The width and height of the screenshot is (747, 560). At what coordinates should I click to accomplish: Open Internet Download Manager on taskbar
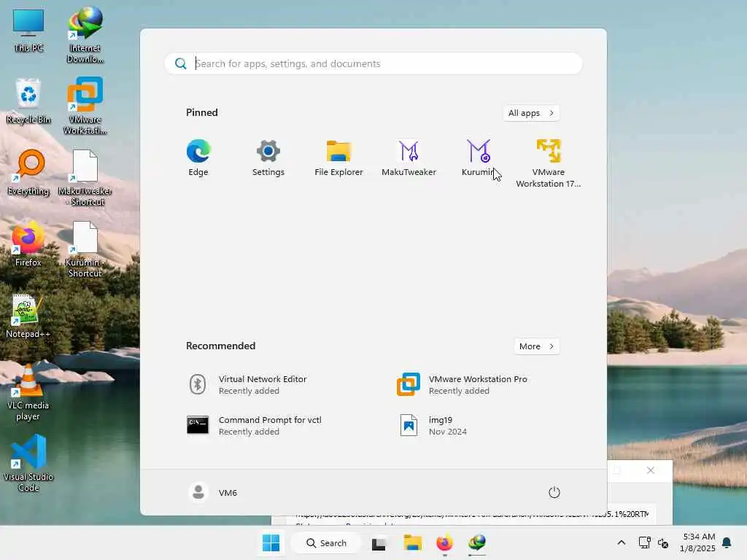[477, 542]
